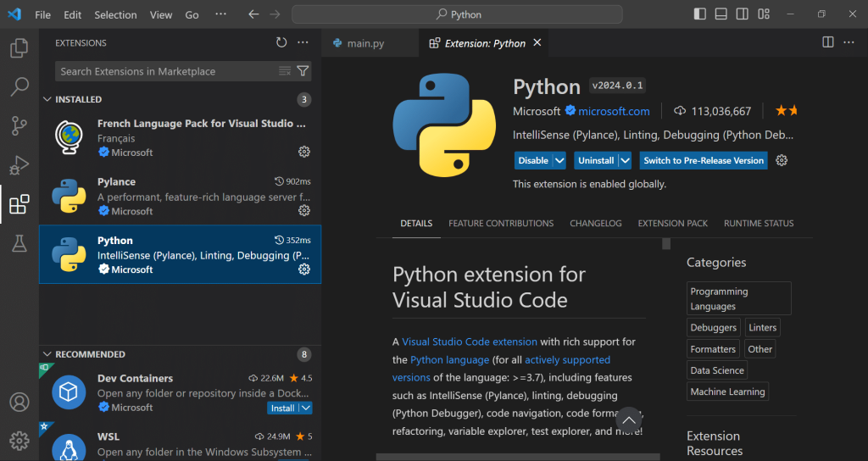Open the View menu
The width and height of the screenshot is (868, 461).
tap(160, 15)
